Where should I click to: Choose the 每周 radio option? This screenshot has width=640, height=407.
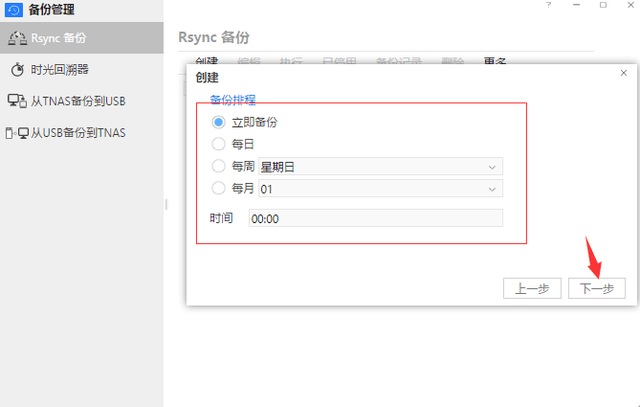(219, 166)
